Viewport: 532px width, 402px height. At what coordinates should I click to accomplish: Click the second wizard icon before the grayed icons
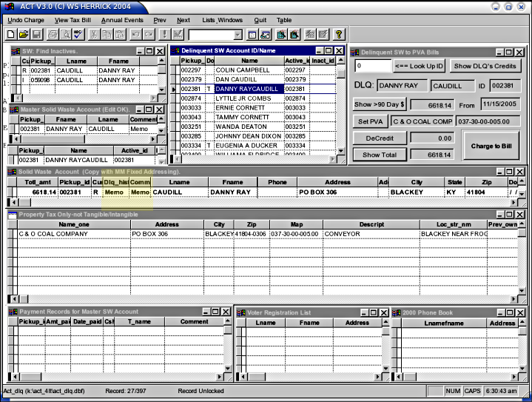294,34
